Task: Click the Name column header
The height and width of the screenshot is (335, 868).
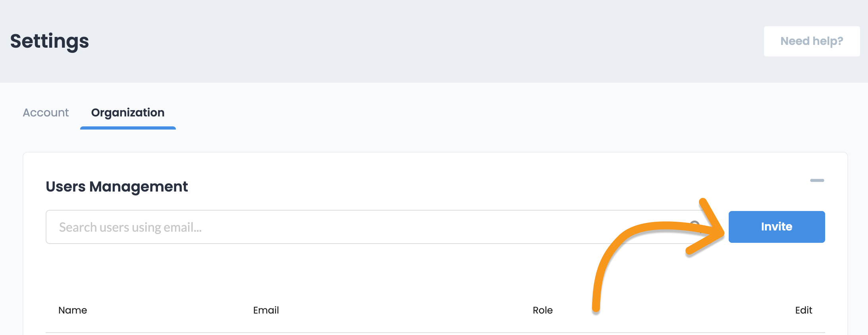Action: 73,310
